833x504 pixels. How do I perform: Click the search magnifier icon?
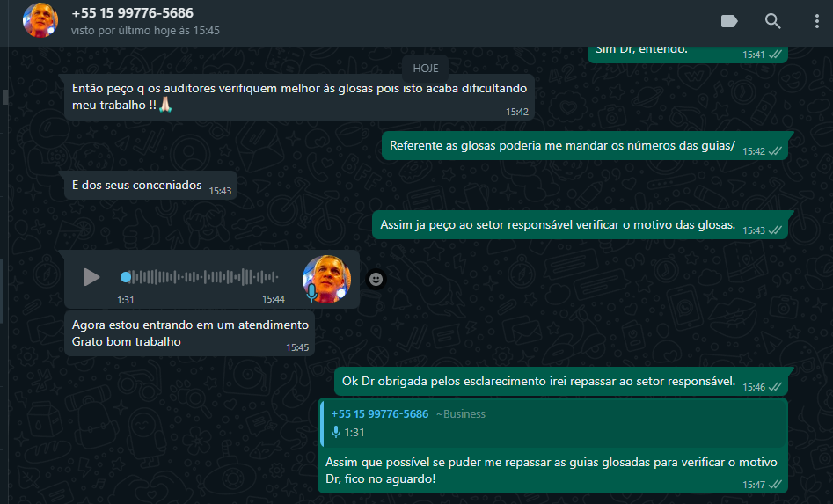[772, 21]
